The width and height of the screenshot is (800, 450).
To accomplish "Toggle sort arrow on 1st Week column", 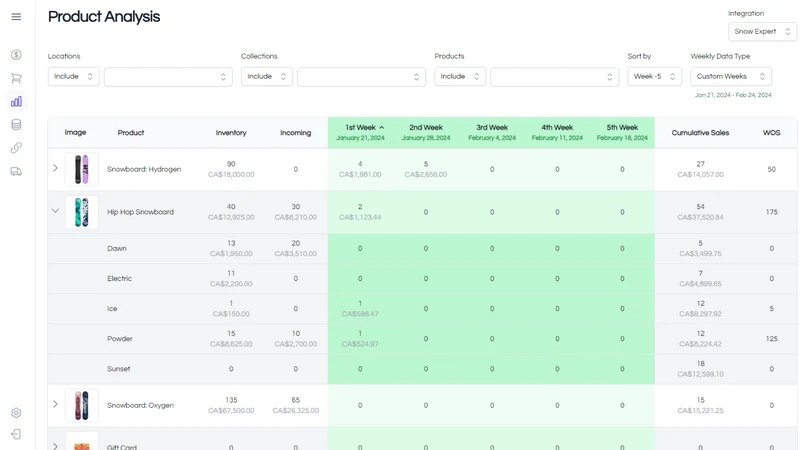I will [382, 128].
